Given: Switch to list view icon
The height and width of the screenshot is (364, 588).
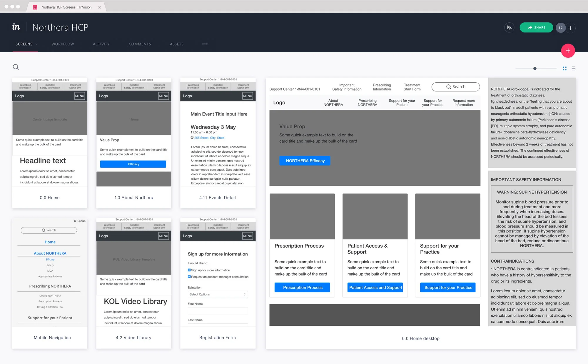Looking at the screenshot, I should (x=573, y=68).
